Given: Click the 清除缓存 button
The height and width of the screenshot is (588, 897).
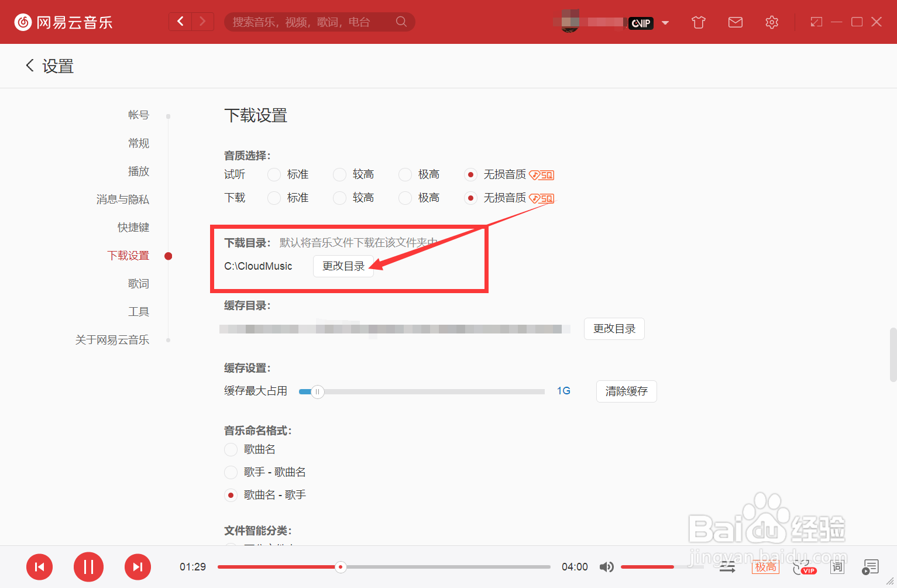Looking at the screenshot, I should (x=626, y=391).
